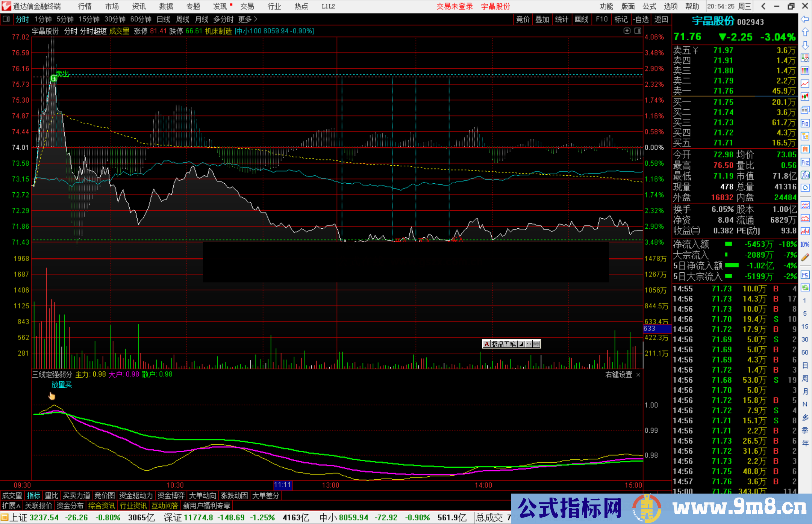The image size is (812, 524).
Task: Select the pencil drawing tool icon
Action: click(x=805, y=257)
